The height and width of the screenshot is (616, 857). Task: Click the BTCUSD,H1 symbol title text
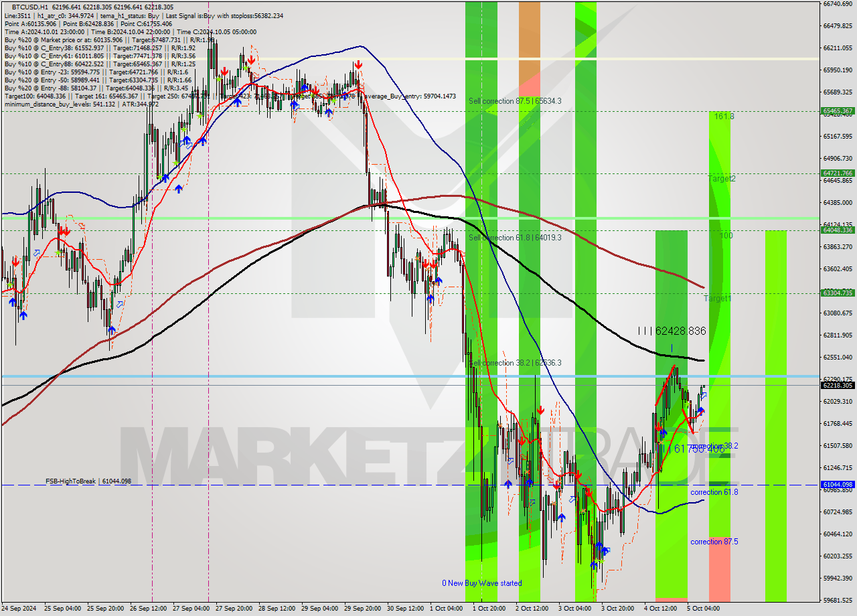coord(31,7)
